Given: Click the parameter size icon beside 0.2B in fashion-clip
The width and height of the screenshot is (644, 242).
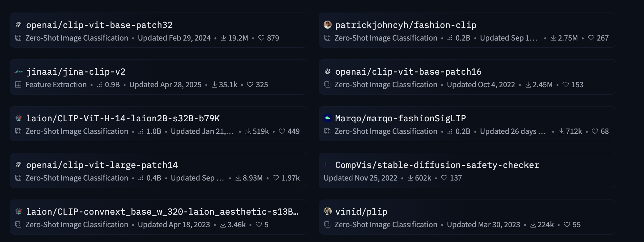Looking at the screenshot, I should 450,38.
